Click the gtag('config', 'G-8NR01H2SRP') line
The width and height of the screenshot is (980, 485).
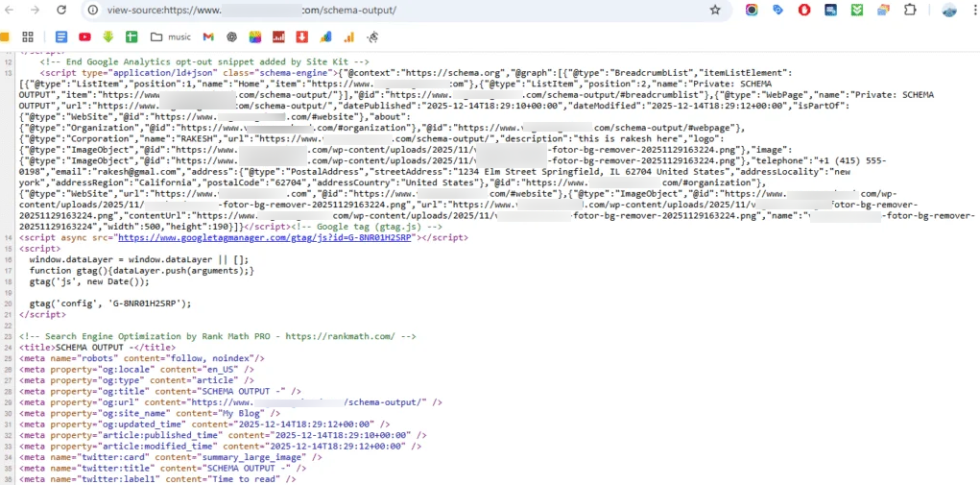point(110,303)
